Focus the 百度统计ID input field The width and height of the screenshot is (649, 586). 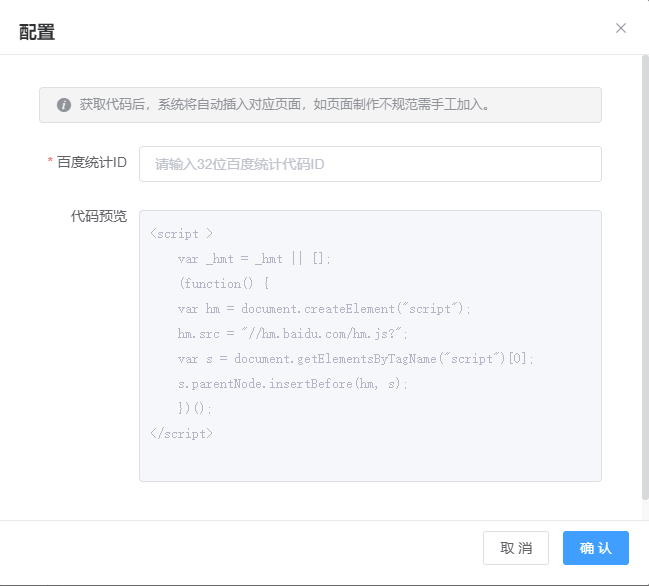pyautogui.click(x=370, y=164)
